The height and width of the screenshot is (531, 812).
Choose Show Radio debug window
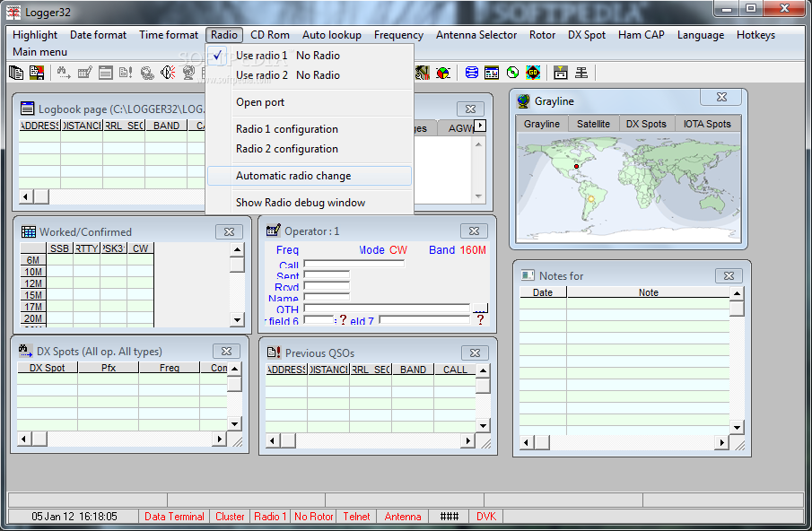310,203
